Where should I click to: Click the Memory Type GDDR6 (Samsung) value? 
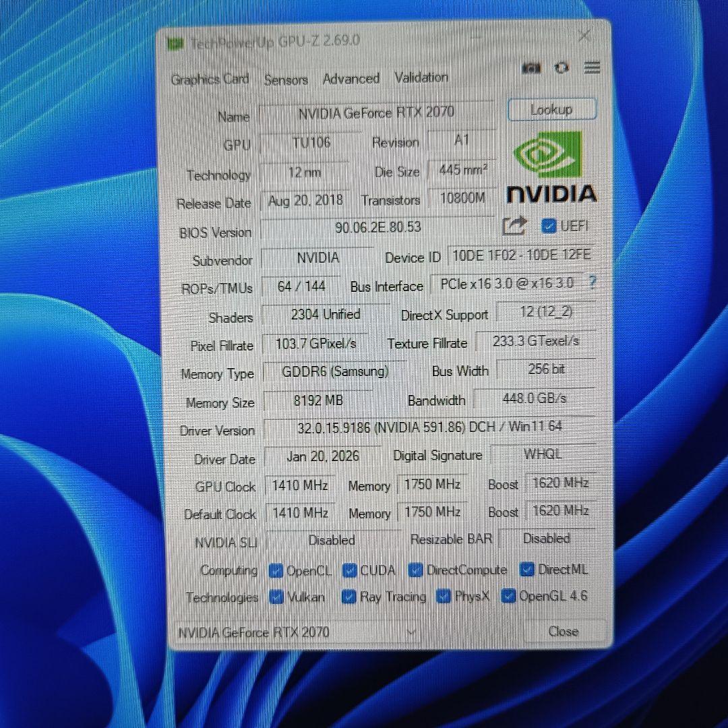(x=334, y=372)
